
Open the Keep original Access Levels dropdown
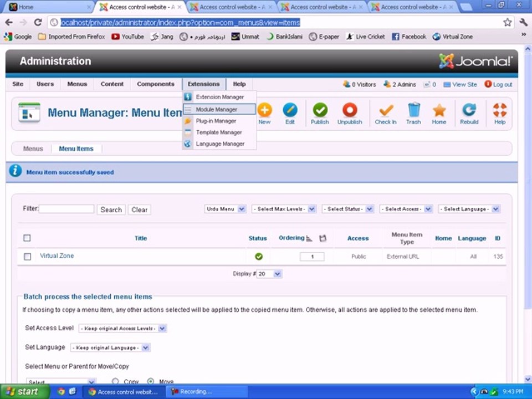click(122, 329)
